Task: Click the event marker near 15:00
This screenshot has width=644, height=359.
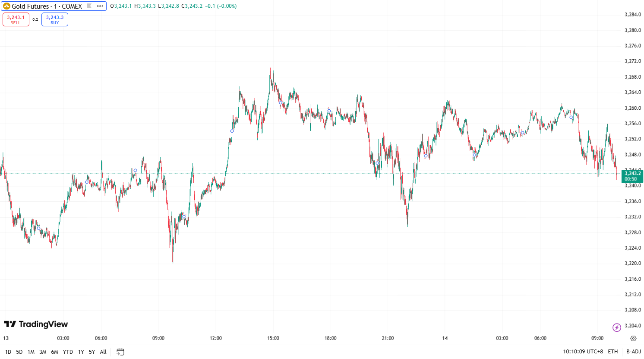Action: (x=281, y=102)
